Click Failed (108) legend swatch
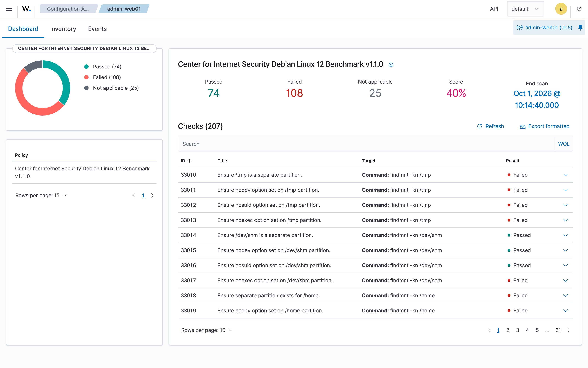 [86, 77]
